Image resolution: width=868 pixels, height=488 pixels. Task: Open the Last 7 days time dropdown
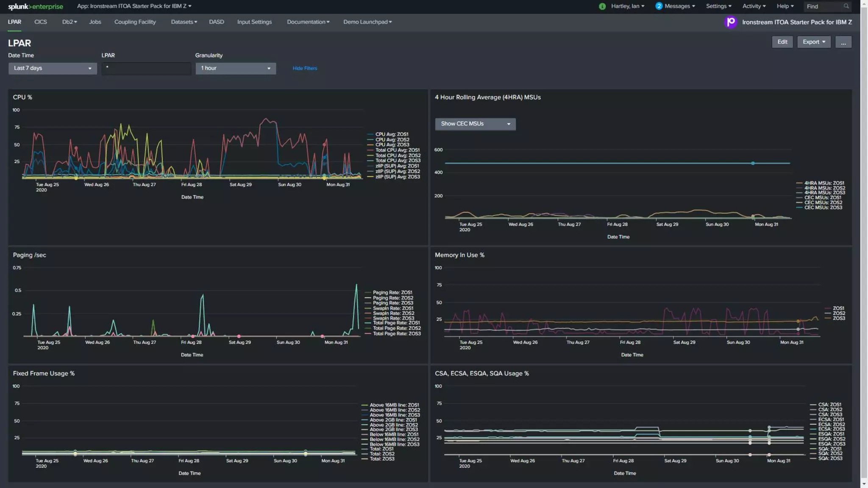53,68
